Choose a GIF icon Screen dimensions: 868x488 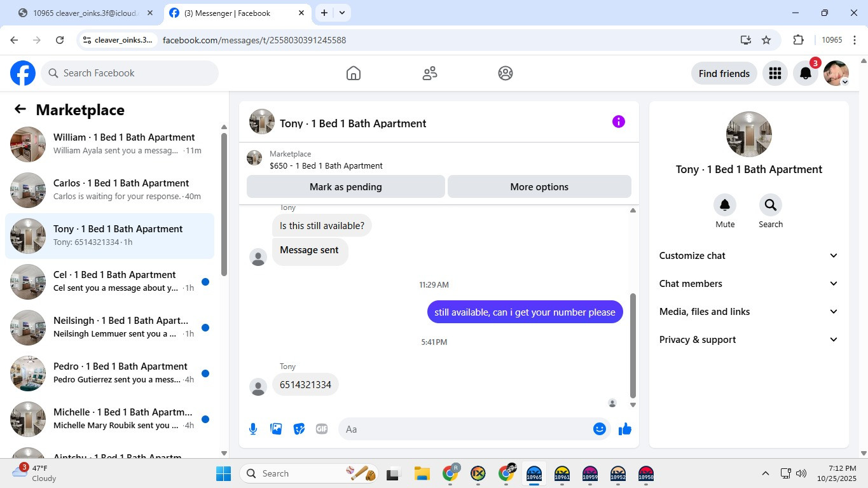322,429
